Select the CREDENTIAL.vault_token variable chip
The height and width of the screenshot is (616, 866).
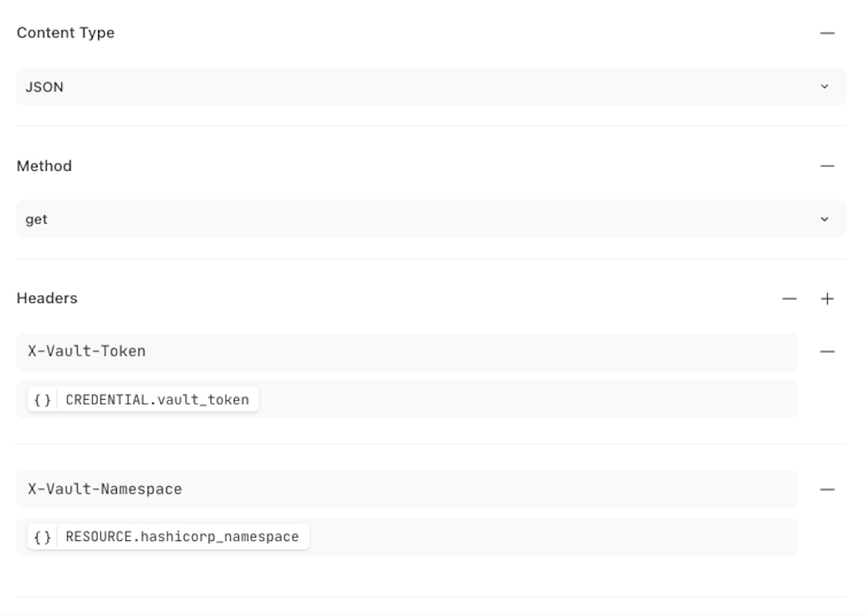pos(157,400)
